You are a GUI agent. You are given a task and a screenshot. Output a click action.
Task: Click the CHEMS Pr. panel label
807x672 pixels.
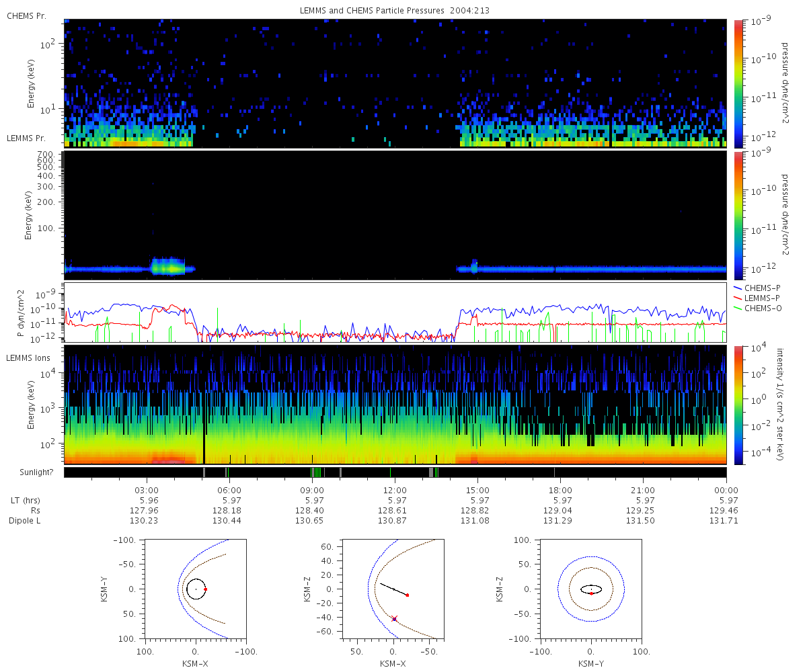click(x=27, y=15)
